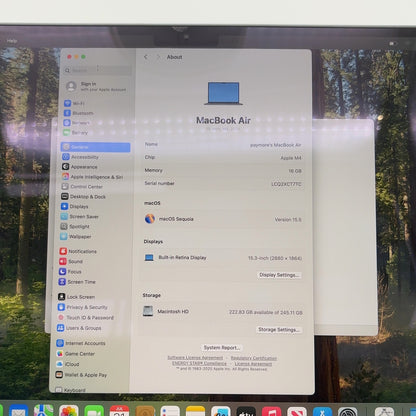
Task: Open Music from the Dock
Action: pyautogui.click(x=271, y=411)
